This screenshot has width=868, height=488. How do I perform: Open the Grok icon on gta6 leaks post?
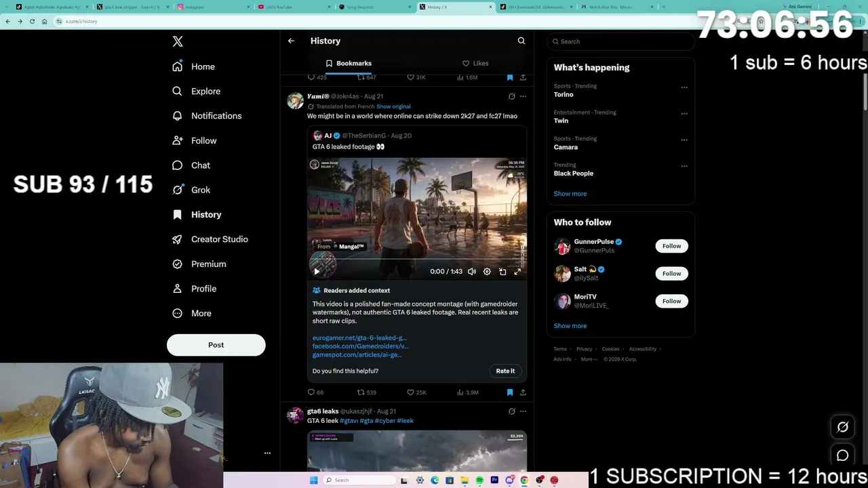tap(512, 411)
